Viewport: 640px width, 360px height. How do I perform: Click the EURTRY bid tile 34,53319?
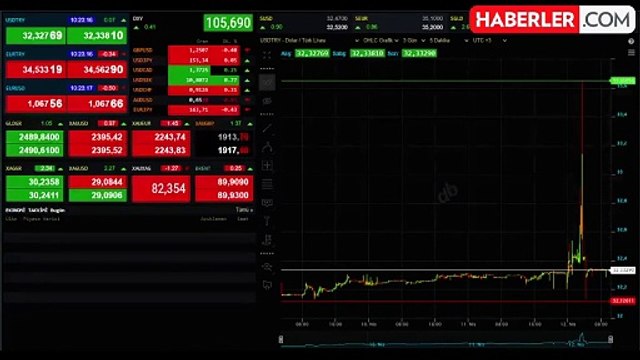click(x=36, y=70)
